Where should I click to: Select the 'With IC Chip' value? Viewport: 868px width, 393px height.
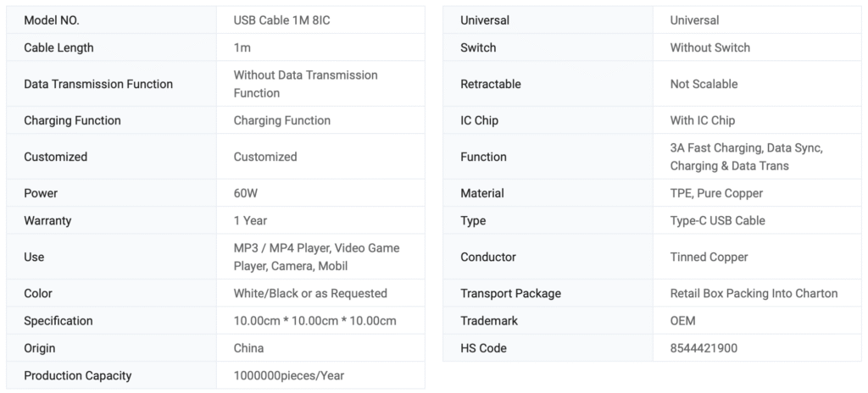click(x=702, y=120)
